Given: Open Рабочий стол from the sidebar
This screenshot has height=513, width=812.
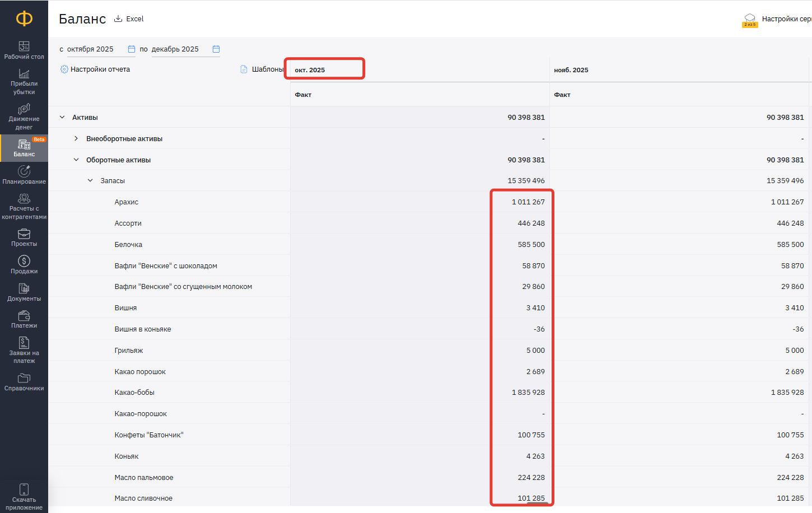Looking at the screenshot, I should point(24,50).
